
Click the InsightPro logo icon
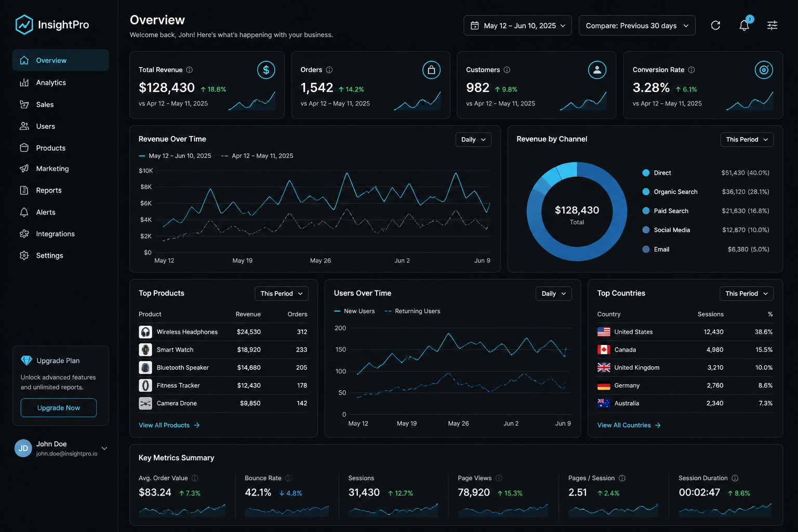pos(24,24)
